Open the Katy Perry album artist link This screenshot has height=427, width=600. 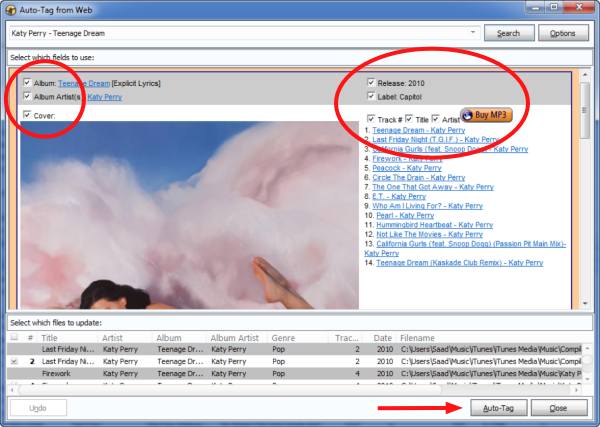point(104,97)
